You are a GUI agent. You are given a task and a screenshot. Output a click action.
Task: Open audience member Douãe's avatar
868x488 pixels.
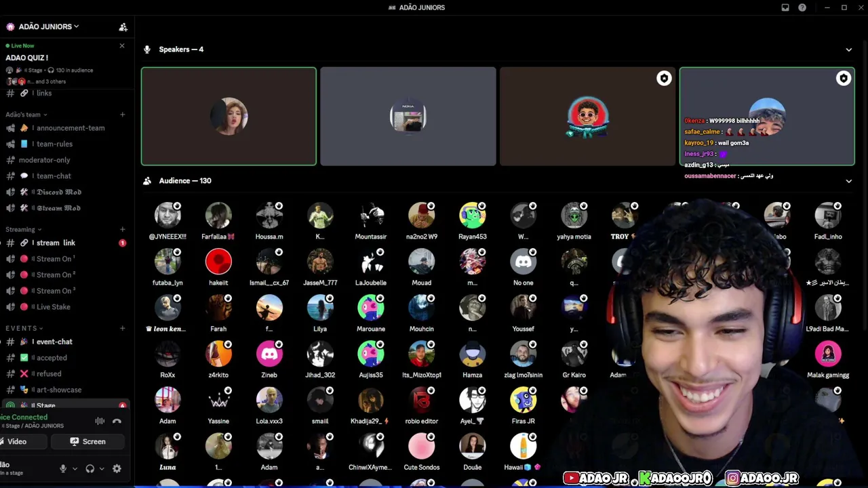click(473, 446)
